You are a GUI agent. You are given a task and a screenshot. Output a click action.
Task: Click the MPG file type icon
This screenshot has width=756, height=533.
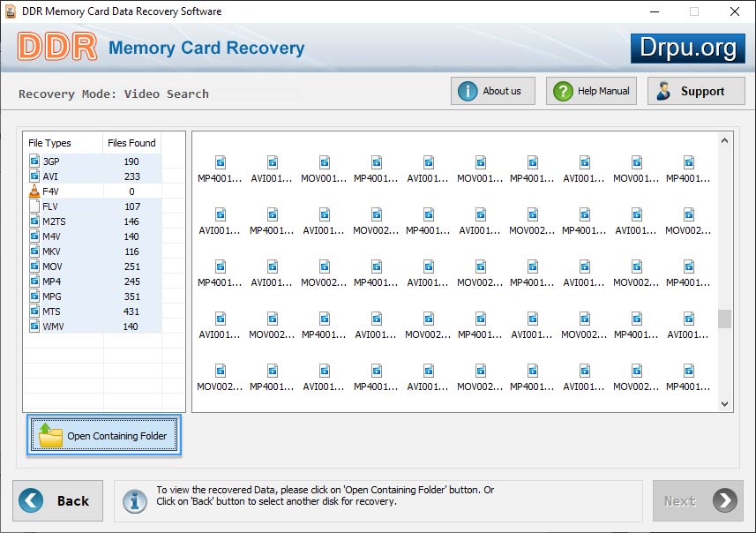click(34, 296)
